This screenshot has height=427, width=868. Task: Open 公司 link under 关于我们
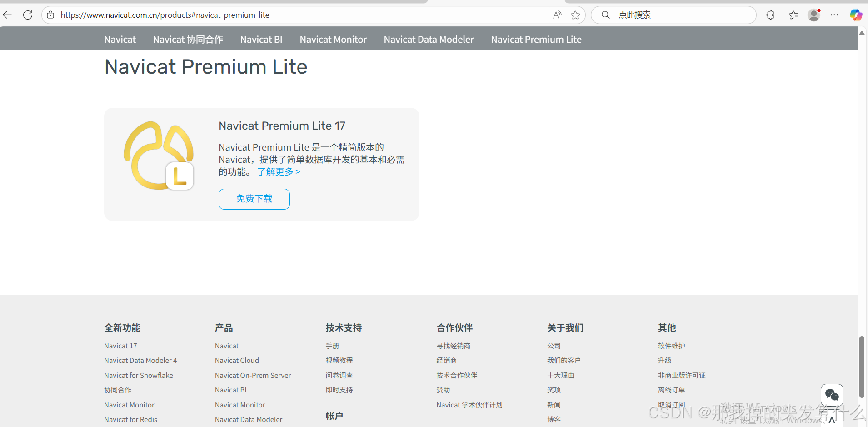(x=554, y=346)
